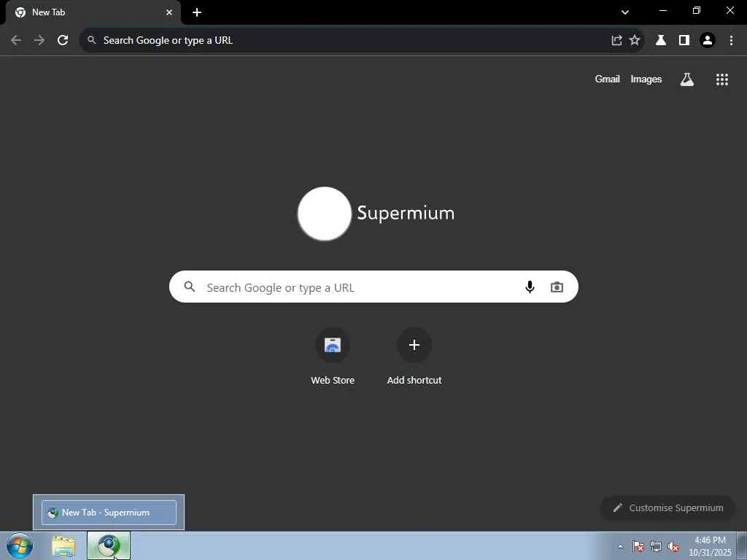Go forward using the arrow icon

[x=39, y=40]
